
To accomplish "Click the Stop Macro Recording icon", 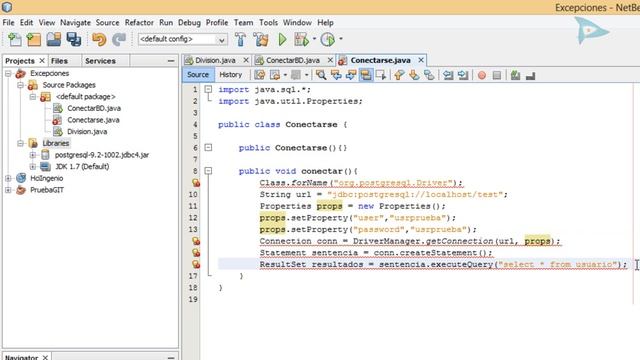I will point(497,76).
